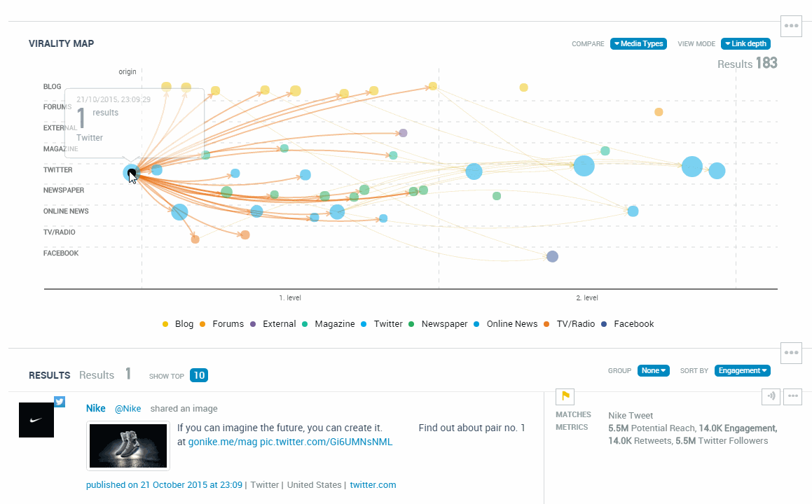This screenshot has width=812, height=504.
Task: Flag the Nike tweet result
Action: (565, 396)
